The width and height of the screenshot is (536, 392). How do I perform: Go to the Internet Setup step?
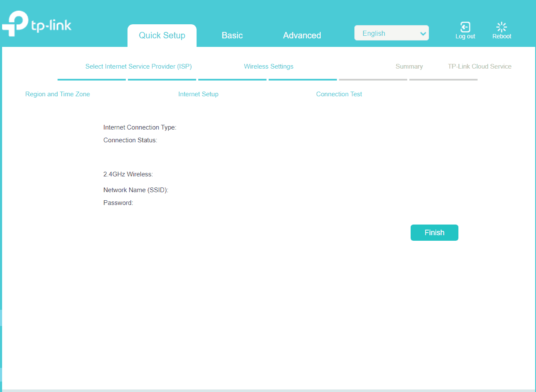198,94
